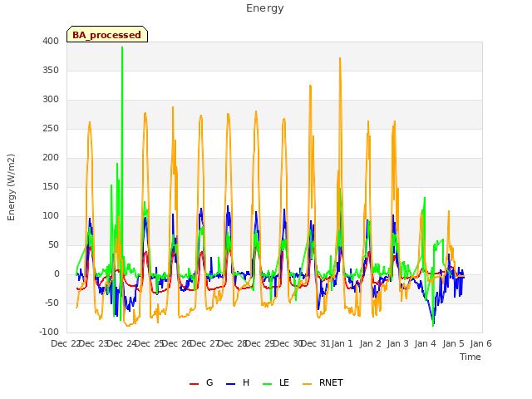Click the orange RNET peak on Dec 31

point(310,86)
